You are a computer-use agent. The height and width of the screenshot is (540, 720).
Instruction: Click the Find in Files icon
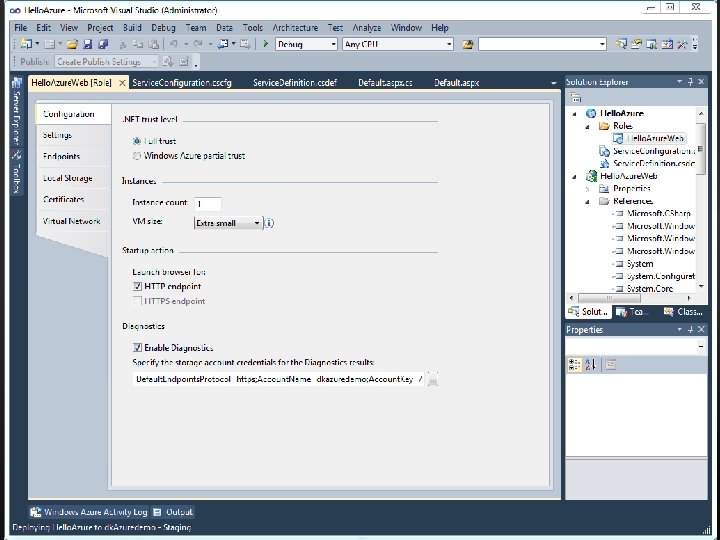point(468,44)
